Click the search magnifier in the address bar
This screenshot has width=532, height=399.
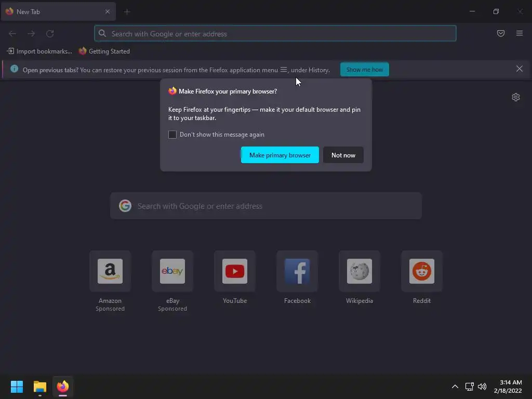102,33
